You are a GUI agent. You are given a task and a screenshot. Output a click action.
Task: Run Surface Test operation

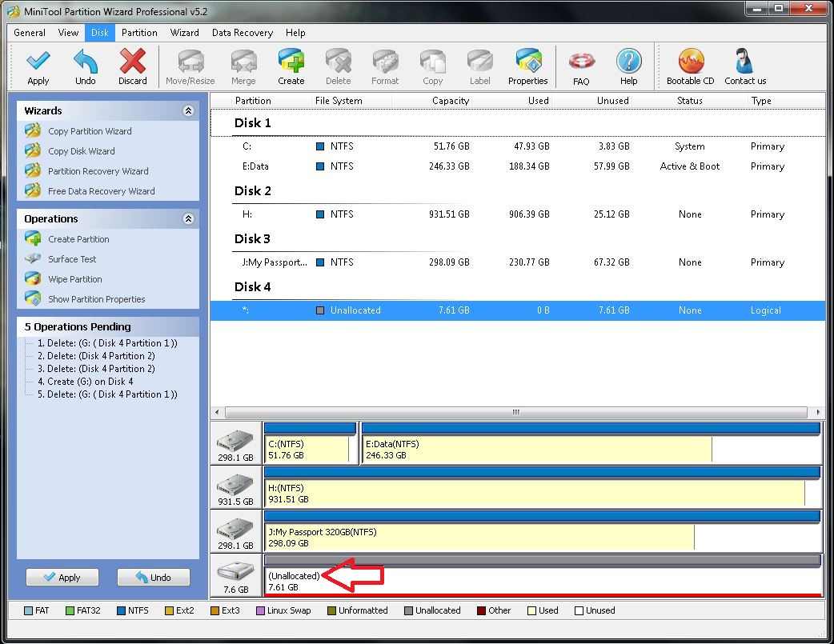tap(72, 259)
